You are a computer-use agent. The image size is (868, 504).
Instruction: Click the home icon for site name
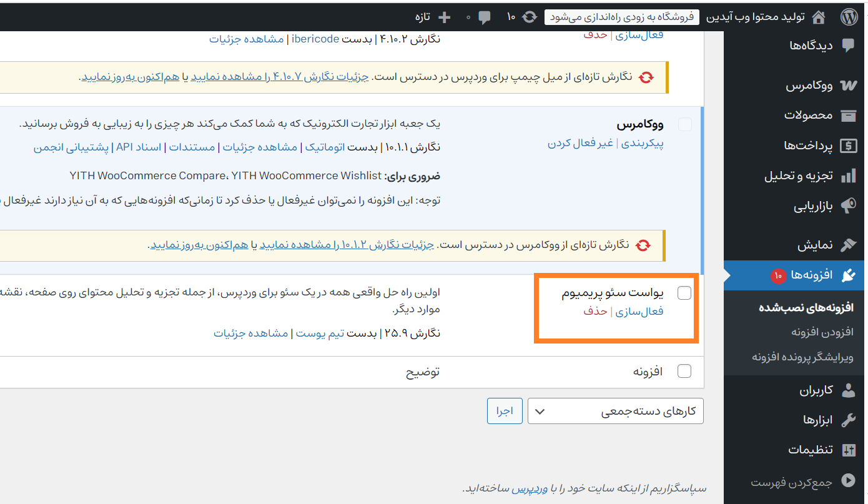(x=817, y=17)
